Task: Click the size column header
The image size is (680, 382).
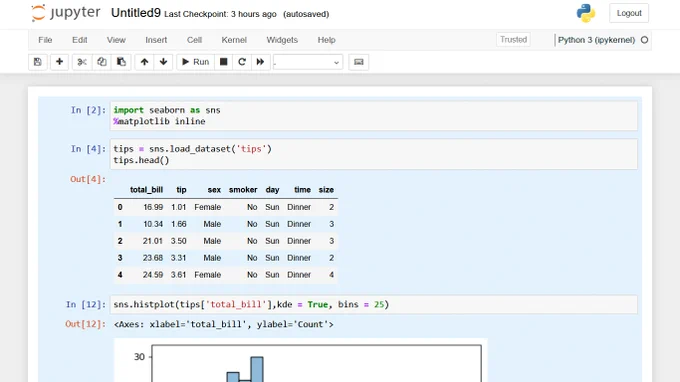Action: [326, 190]
